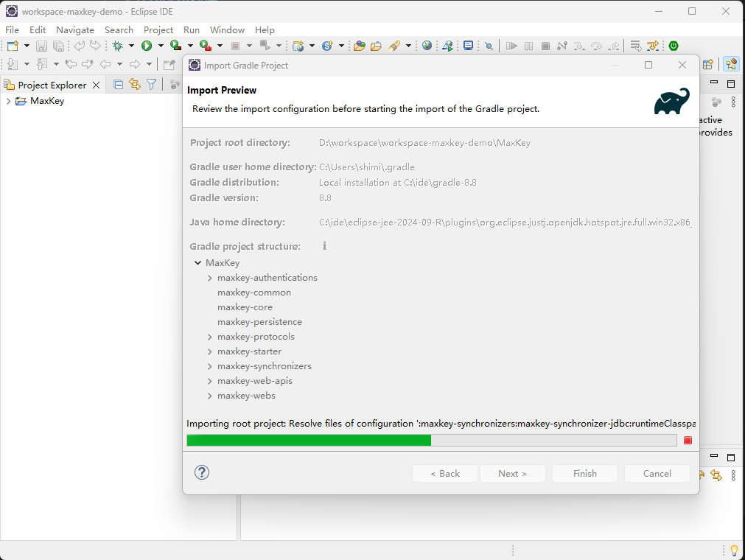Open Project Explorer filter icon
Viewport: 745px width, 560px height.
pos(152,85)
